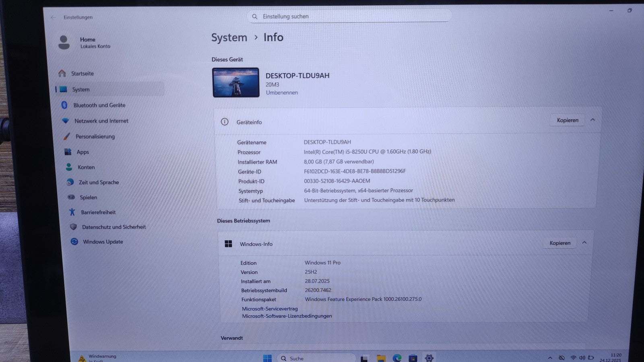Viewport: 644px width, 362px height.
Task: Click the device name heading DESKTOP-TLDU9AH
Action: (297, 76)
